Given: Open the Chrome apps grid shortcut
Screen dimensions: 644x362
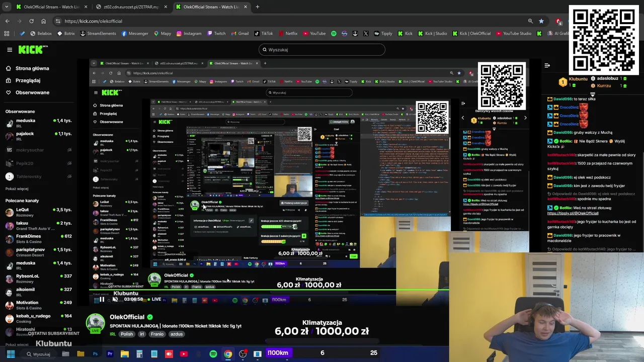Looking at the screenshot, I should coord(7,34).
